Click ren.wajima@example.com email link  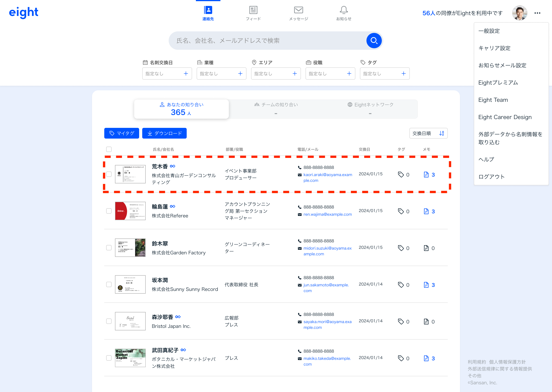(x=328, y=214)
